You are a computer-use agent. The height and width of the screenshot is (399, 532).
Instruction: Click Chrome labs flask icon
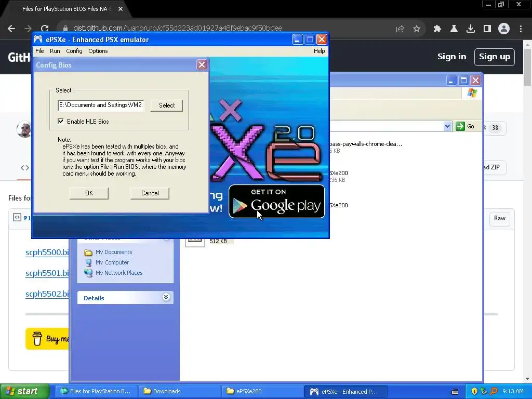(454, 29)
